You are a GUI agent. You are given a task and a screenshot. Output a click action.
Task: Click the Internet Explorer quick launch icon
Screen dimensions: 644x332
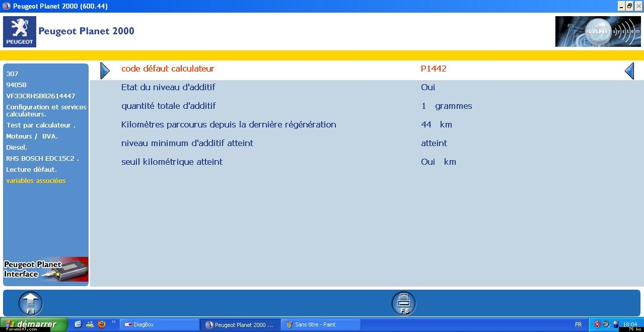coord(78,324)
